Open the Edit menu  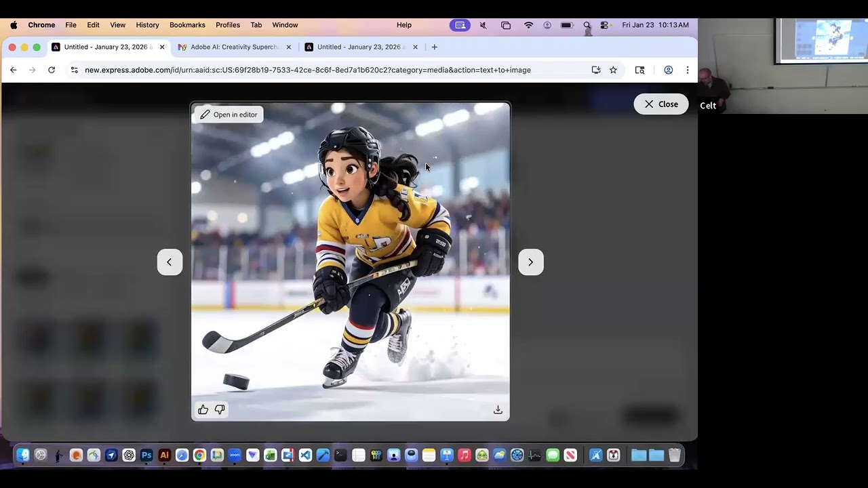pyautogui.click(x=93, y=25)
